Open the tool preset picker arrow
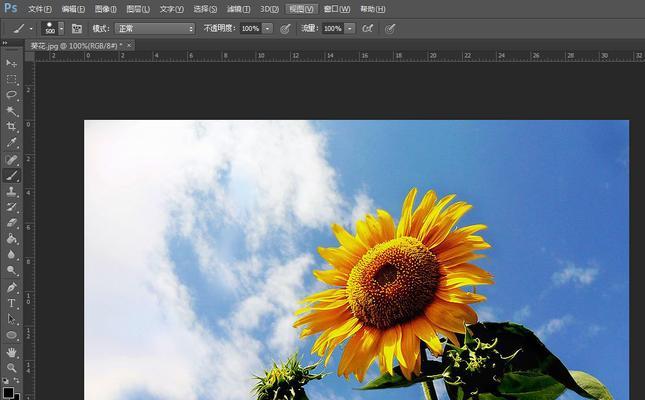This screenshot has width=645, height=400. [x=31, y=29]
